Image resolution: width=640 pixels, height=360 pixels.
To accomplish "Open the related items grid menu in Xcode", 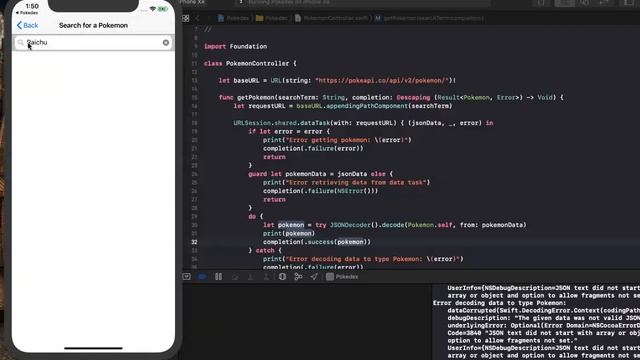I will click(186, 18).
